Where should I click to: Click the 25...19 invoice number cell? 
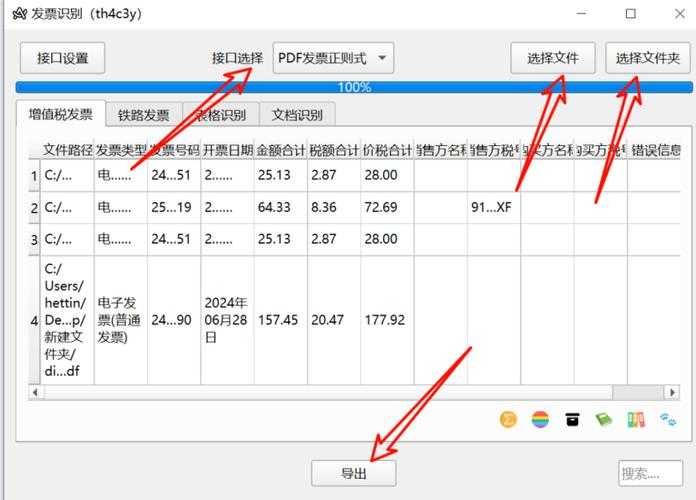point(174,207)
